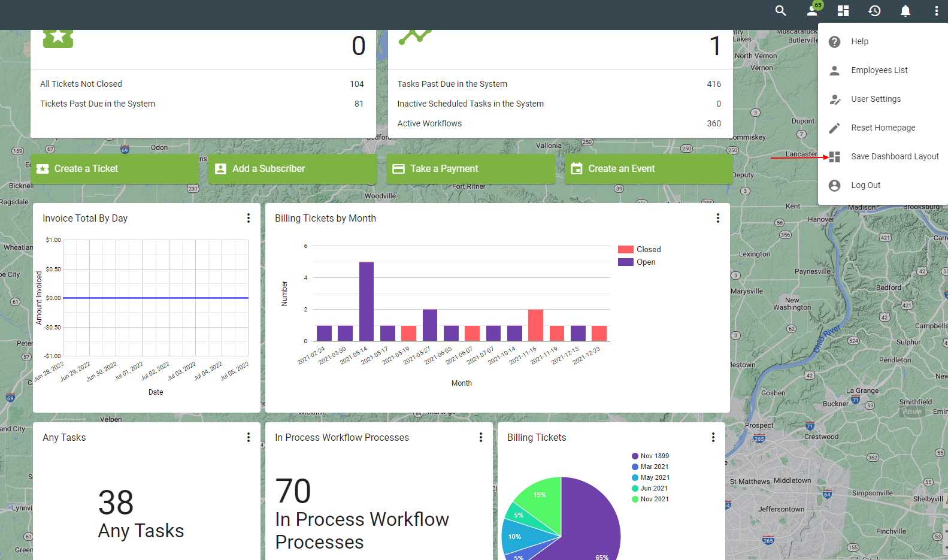Select Log Out from the menu

(883, 185)
